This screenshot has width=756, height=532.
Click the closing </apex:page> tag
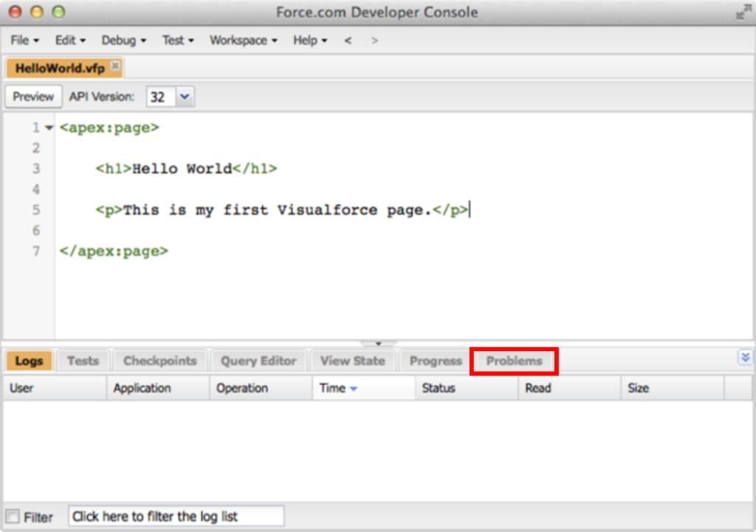tap(114, 251)
